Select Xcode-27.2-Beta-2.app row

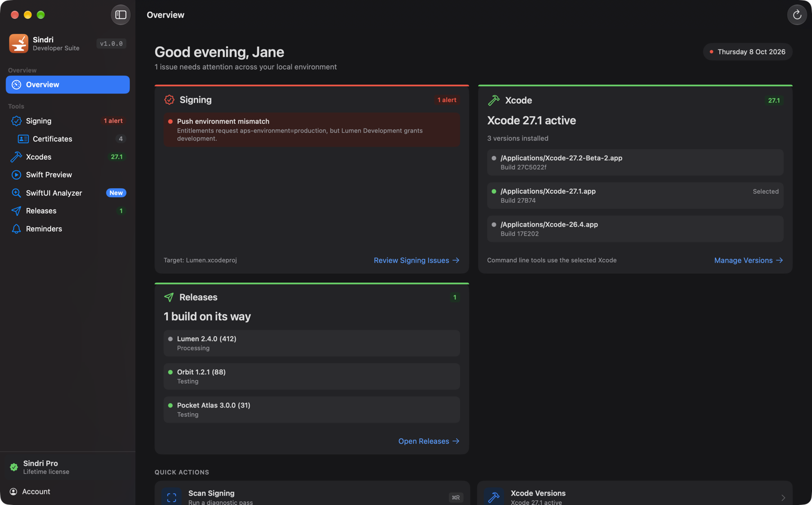tap(636, 162)
